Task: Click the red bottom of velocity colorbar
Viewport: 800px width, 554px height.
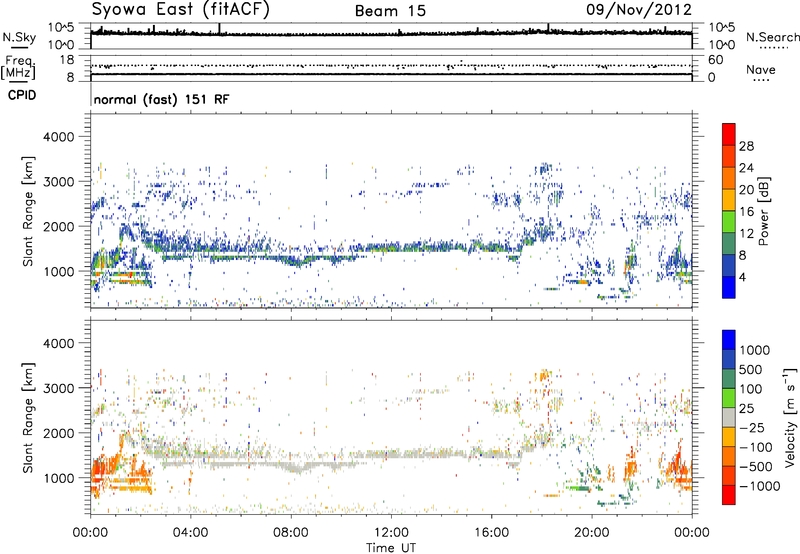Action: click(729, 495)
